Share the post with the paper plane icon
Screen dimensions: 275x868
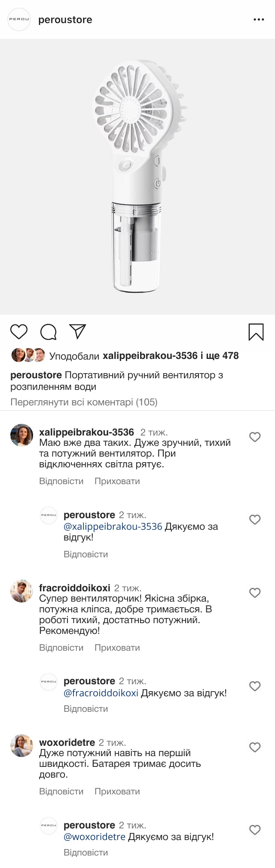(78, 331)
